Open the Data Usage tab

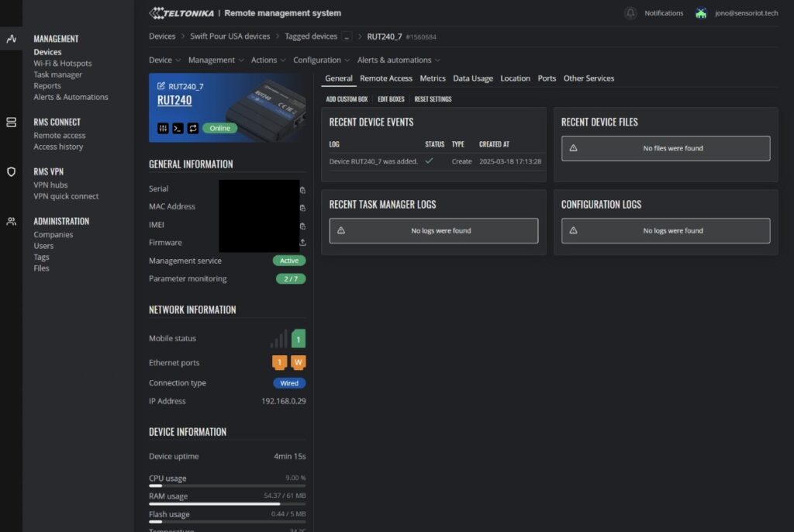[x=473, y=78]
